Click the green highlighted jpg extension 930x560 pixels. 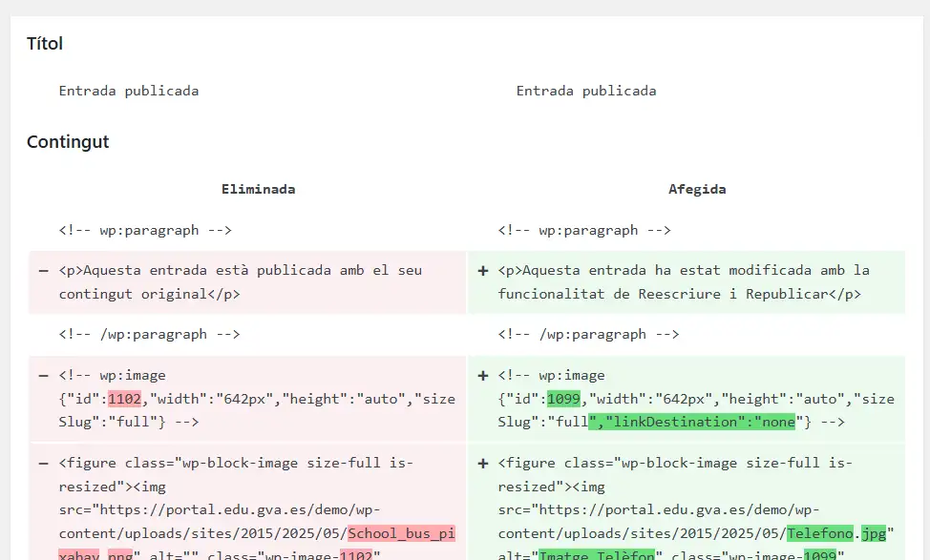[x=874, y=533]
